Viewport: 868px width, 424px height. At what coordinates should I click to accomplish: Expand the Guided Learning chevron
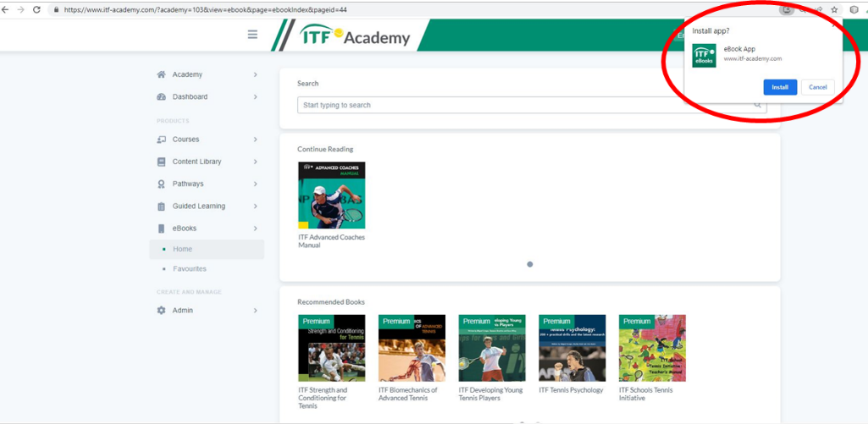pos(255,206)
